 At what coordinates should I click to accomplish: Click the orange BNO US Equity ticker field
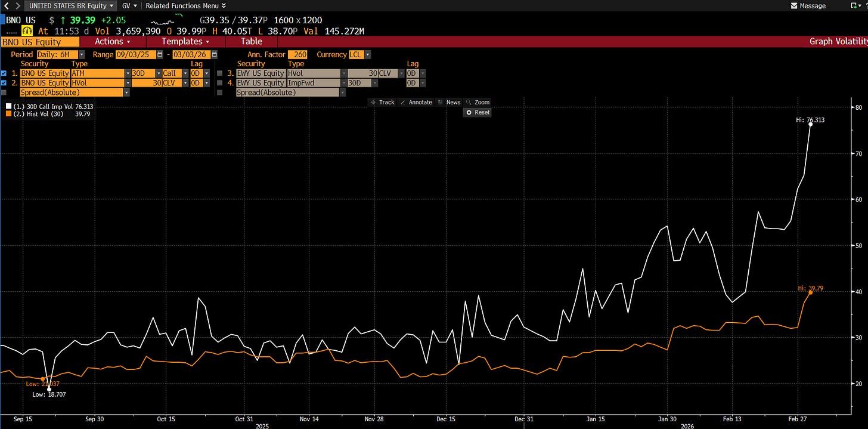[x=39, y=41]
